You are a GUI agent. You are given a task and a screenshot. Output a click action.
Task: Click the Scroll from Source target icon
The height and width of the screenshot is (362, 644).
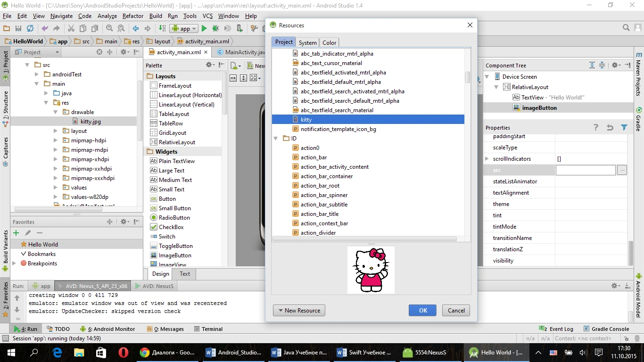99,52
